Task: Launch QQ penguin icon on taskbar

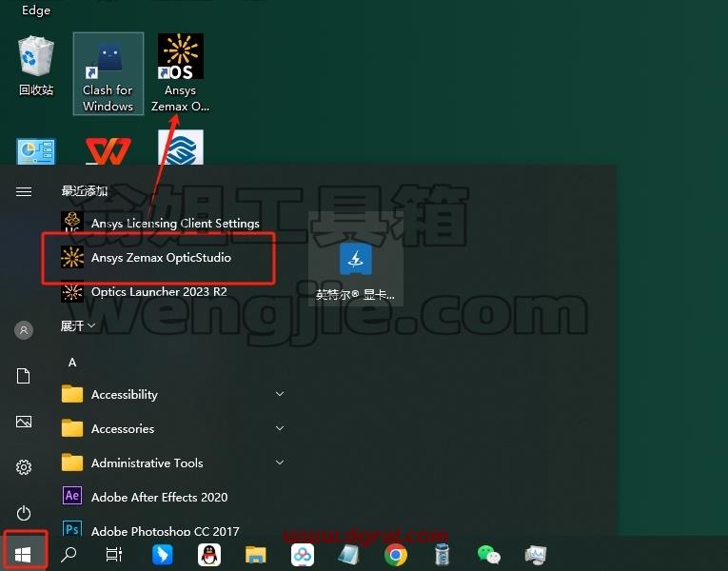Action: pos(209,554)
